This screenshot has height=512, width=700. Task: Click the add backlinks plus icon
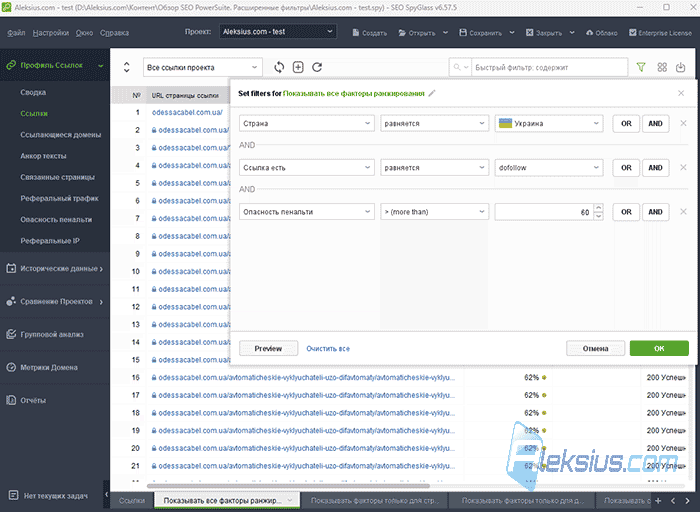click(x=298, y=67)
